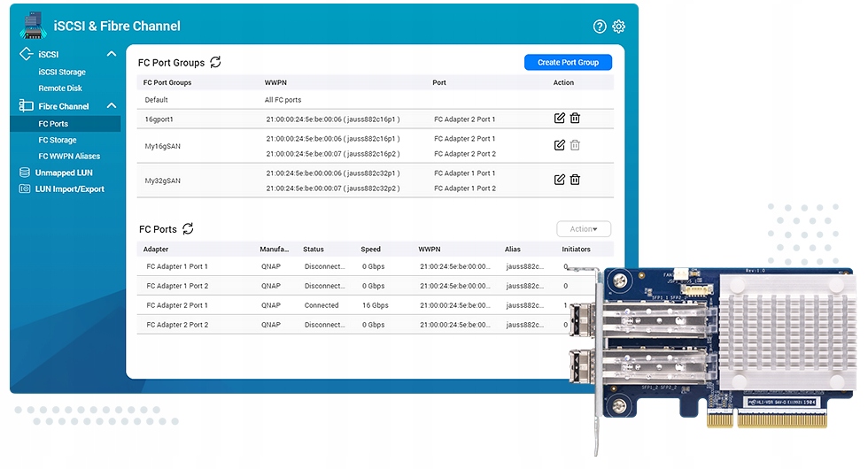
Task: Edit the My32gSAN port group
Action: point(559,180)
